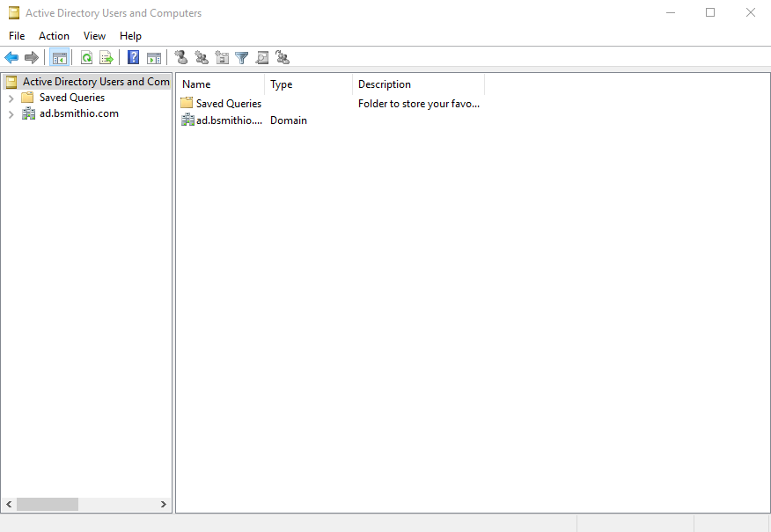This screenshot has width=771, height=532.
Task: Click the 'Folder to store your favo...' description
Action: click(x=419, y=104)
